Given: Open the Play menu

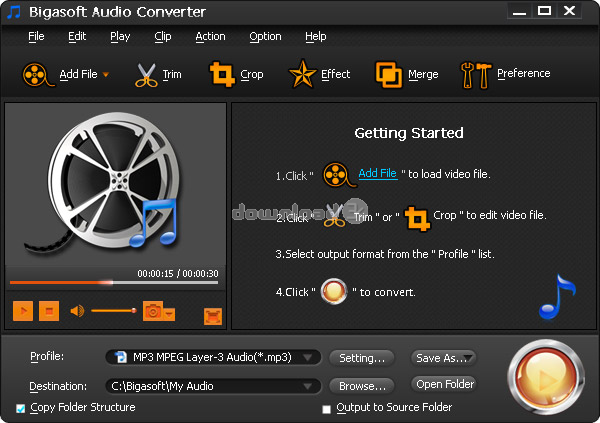Looking at the screenshot, I should tap(120, 36).
